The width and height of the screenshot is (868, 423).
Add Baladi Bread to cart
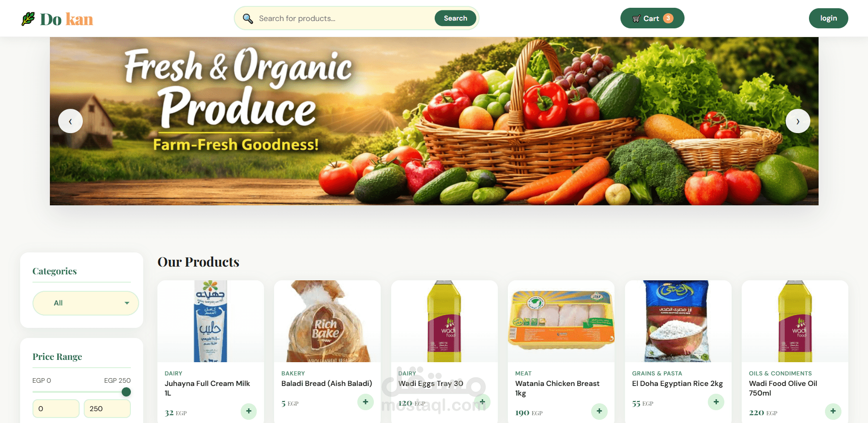[366, 402]
